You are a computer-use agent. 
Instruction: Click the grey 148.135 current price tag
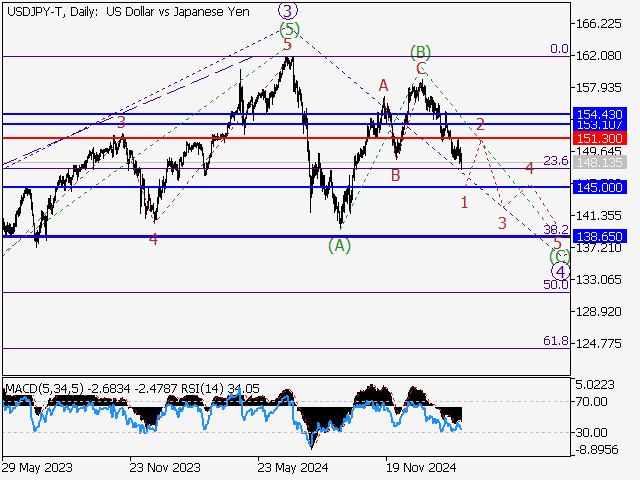click(600, 163)
